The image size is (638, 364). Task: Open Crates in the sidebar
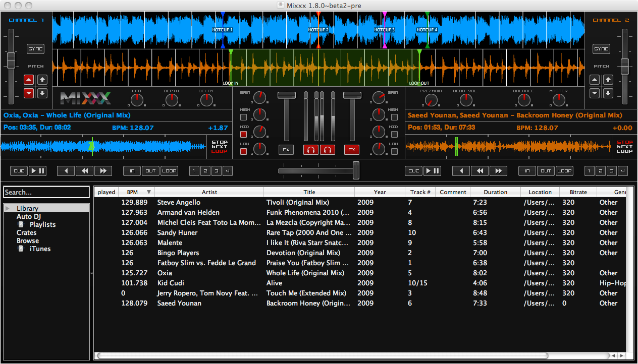[27, 232]
